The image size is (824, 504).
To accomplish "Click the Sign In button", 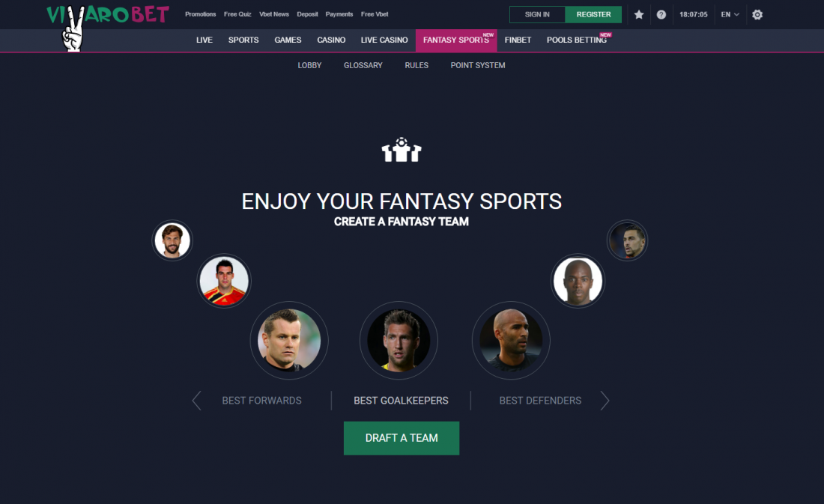I will 537,15.
